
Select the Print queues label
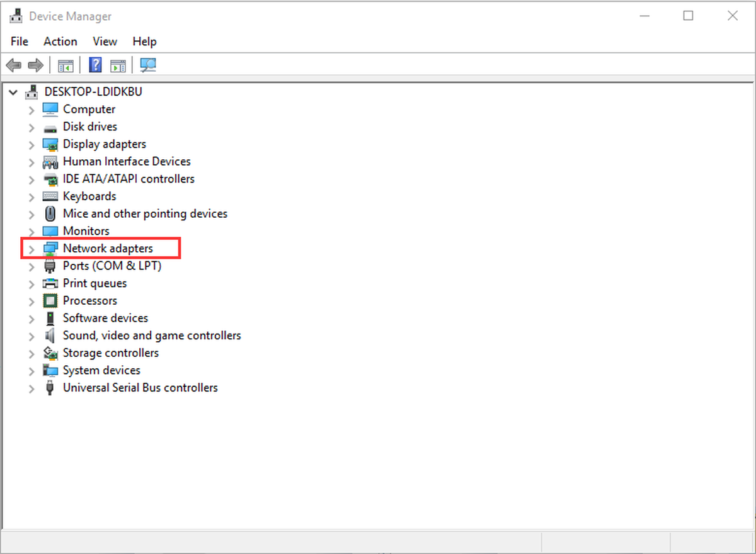[94, 283]
